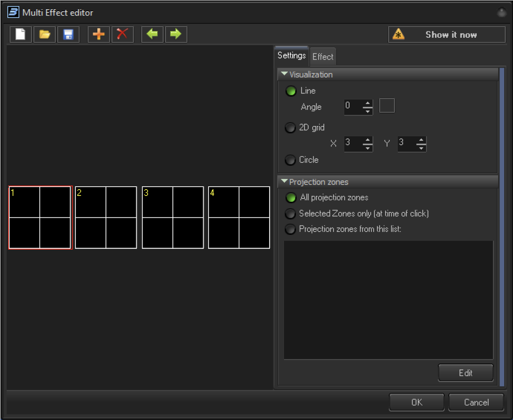Select effect thumbnail number 3
The width and height of the screenshot is (513, 420).
(173, 217)
